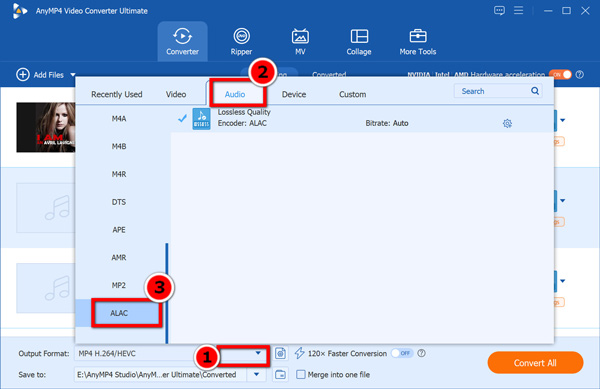This screenshot has height=389, width=600.
Task: Switch to Recently Used tab
Action: coord(117,94)
